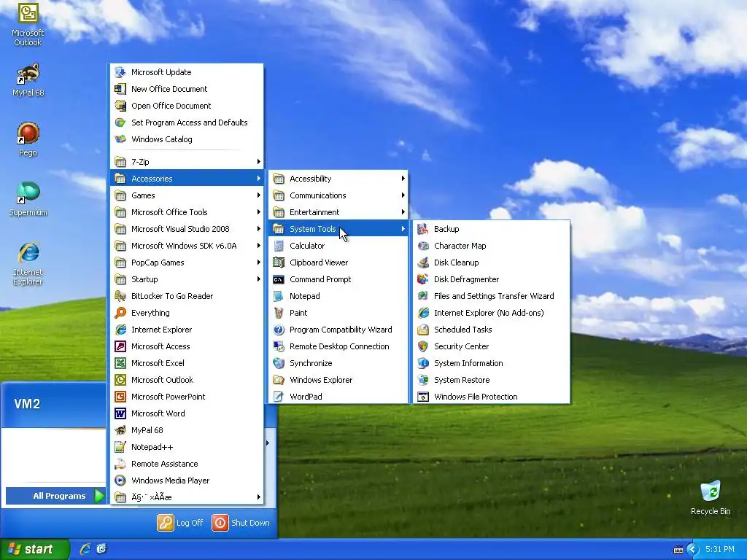Click the System Information icon

[422, 363]
